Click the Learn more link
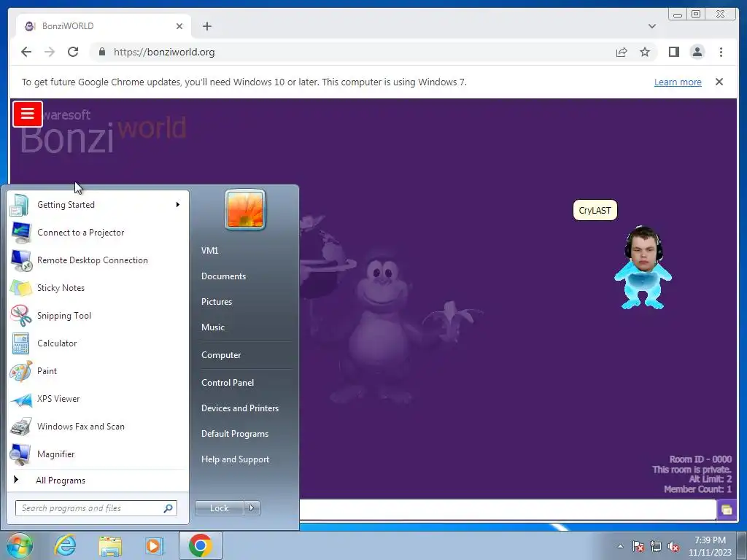Screen dimensions: 747x560 678,82
